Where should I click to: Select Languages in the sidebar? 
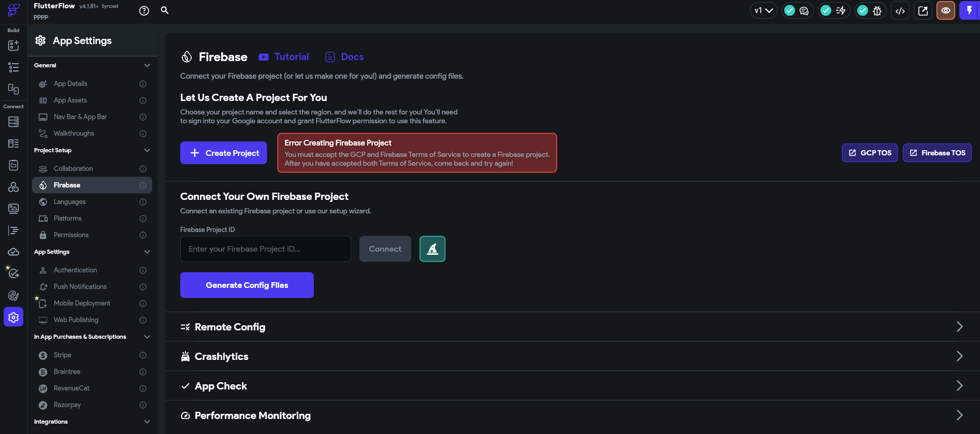[x=92, y=202]
